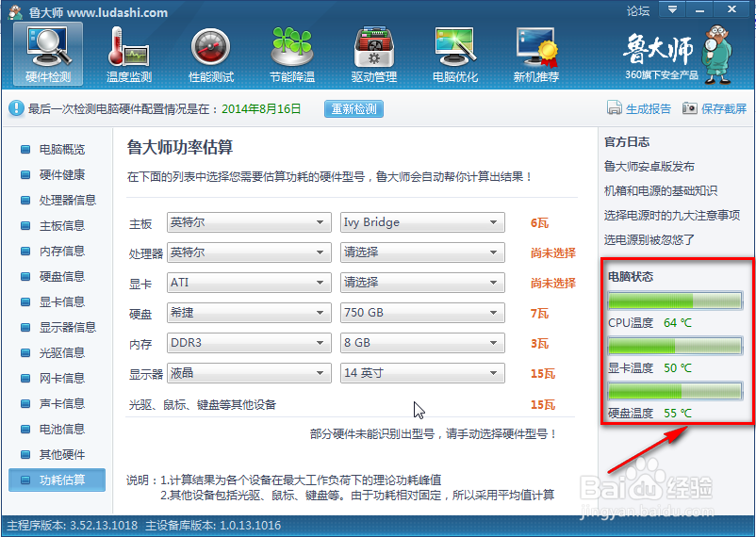The image size is (756, 537).
Task: Click the 6瓦 motherboard power value
Action: tap(539, 222)
